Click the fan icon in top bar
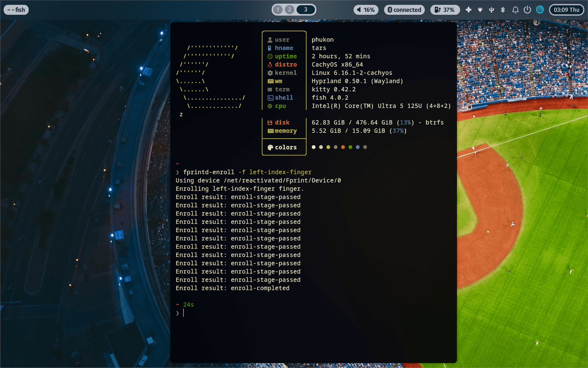 [468, 9]
